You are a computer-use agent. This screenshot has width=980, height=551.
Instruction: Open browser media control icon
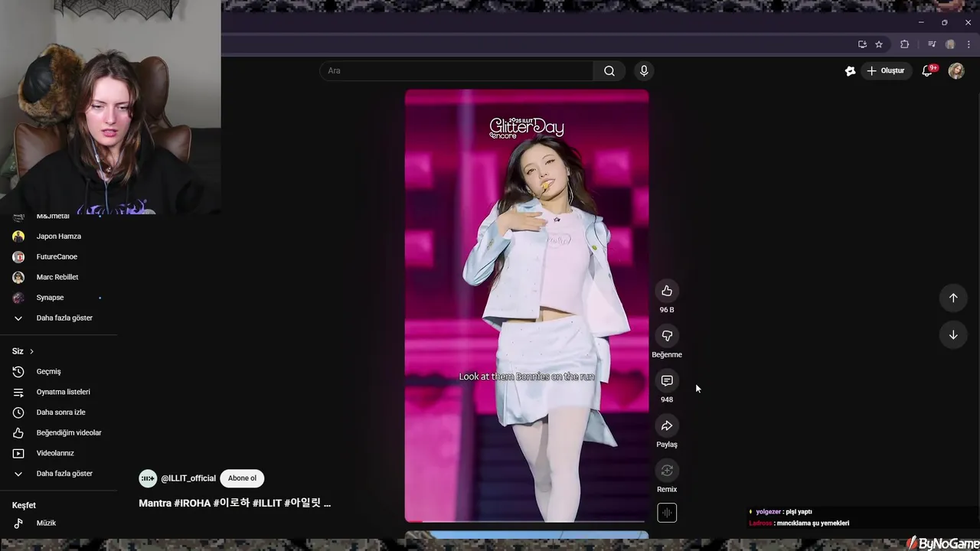coord(932,44)
